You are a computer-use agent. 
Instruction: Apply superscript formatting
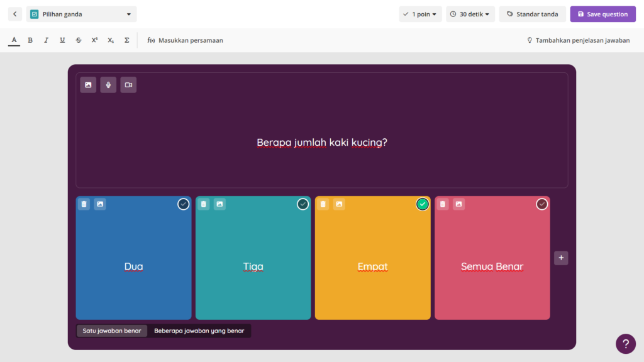click(x=94, y=40)
